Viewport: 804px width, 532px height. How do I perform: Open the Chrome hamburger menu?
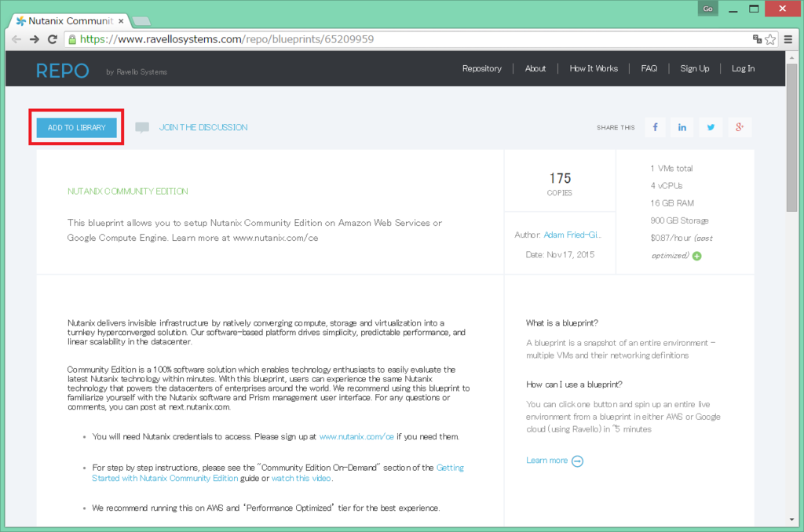pyautogui.click(x=788, y=39)
